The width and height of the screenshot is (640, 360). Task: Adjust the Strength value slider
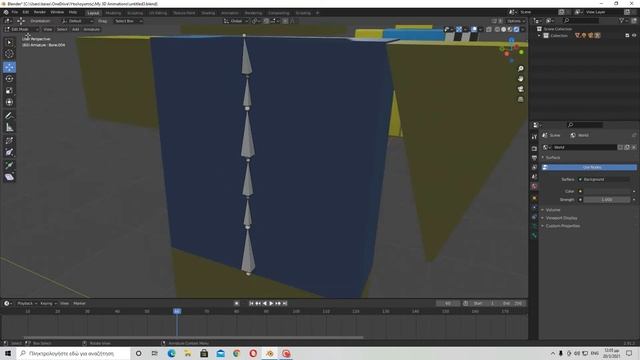607,200
